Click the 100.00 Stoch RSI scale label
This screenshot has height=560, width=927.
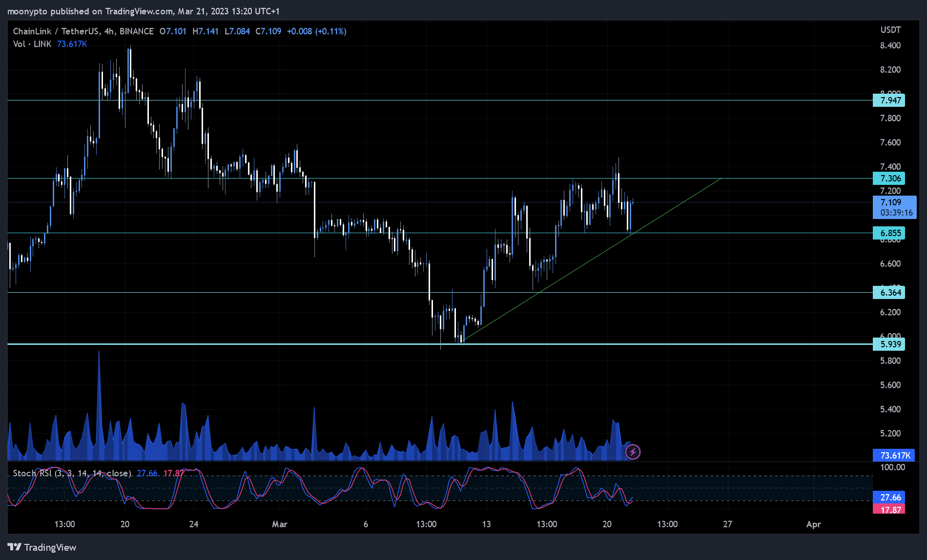(892, 467)
